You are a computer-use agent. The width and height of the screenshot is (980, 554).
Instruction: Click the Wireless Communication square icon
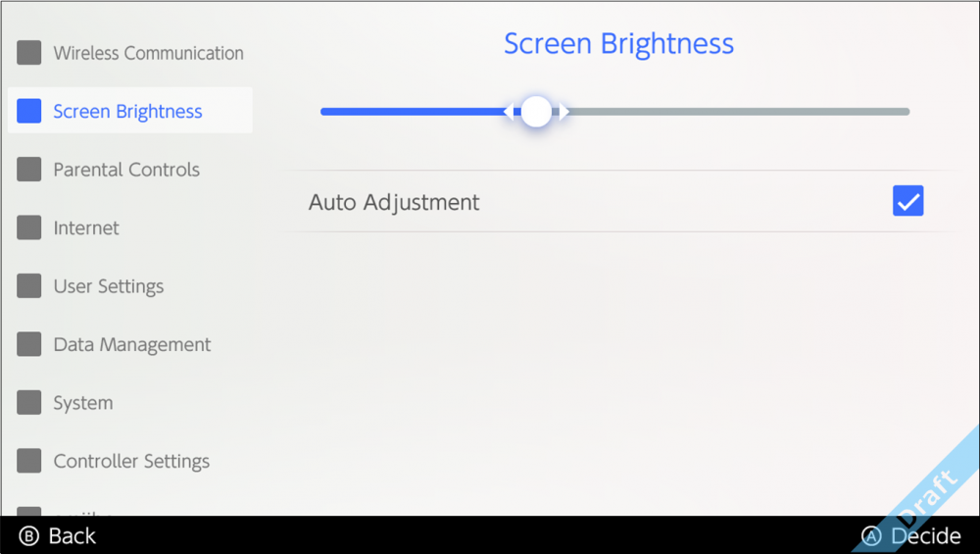coord(29,53)
